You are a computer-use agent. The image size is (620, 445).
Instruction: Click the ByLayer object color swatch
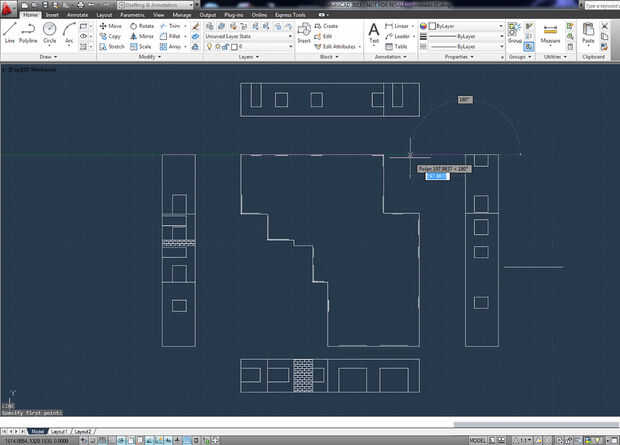pos(433,26)
